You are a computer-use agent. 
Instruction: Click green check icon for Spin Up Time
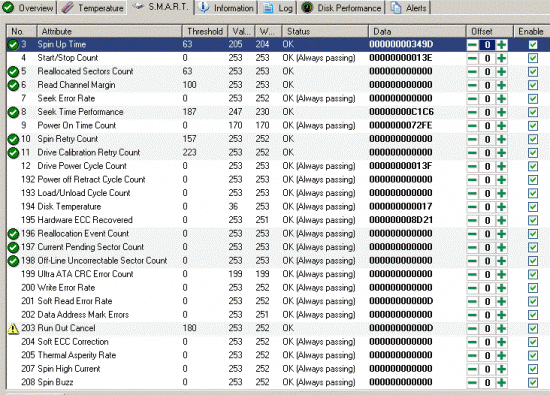tap(13, 45)
